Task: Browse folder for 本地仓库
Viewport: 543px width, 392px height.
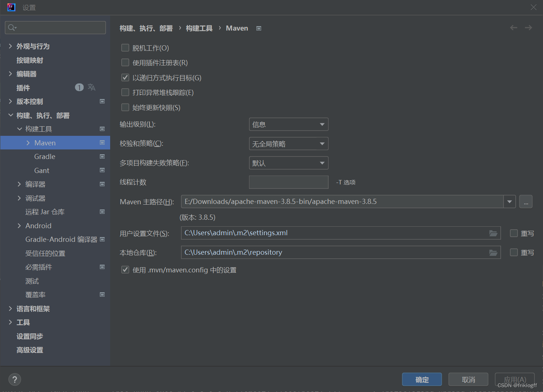Action: tap(493, 252)
